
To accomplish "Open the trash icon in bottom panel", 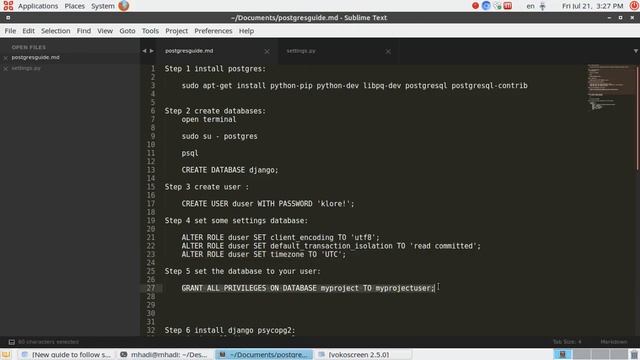I will click(x=634, y=355).
